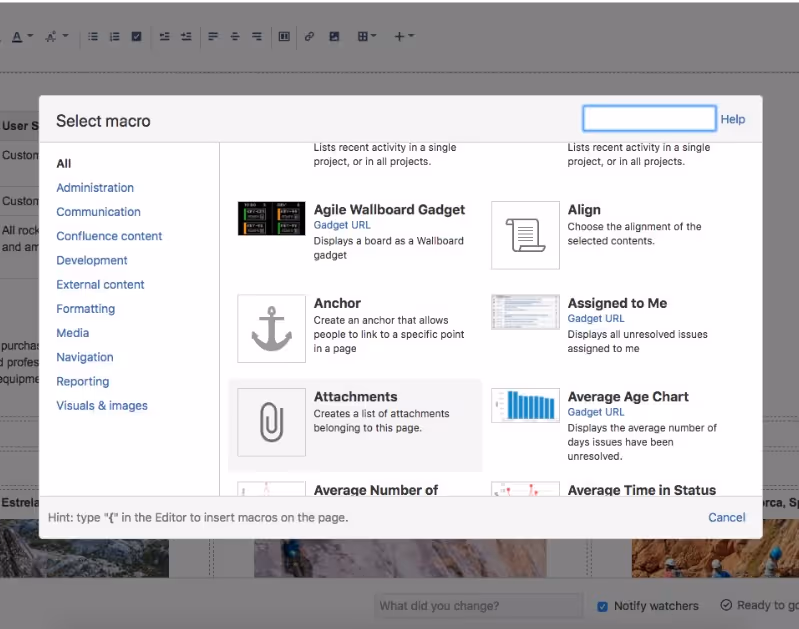The height and width of the screenshot is (629, 799).
Task: Select the All macro category
Action: [x=64, y=164]
